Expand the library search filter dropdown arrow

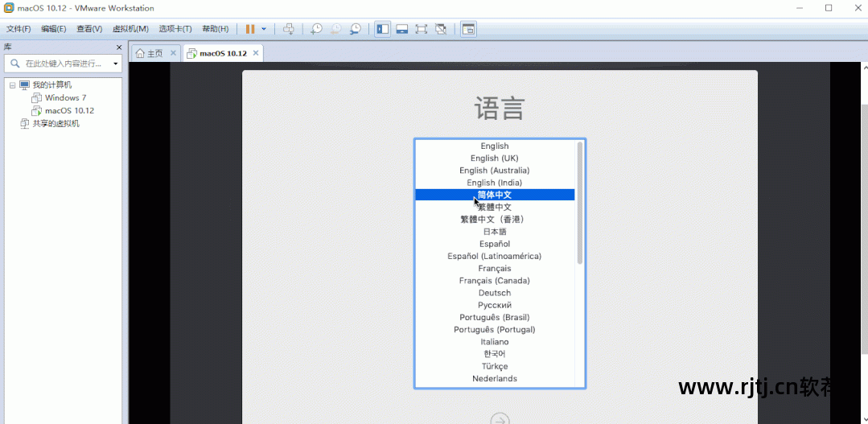pyautogui.click(x=115, y=64)
